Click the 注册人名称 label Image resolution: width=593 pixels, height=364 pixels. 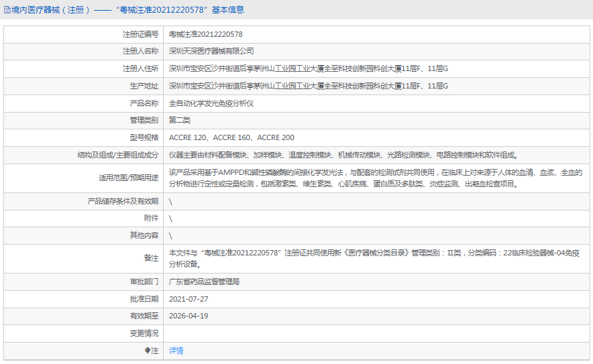coord(140,52)
